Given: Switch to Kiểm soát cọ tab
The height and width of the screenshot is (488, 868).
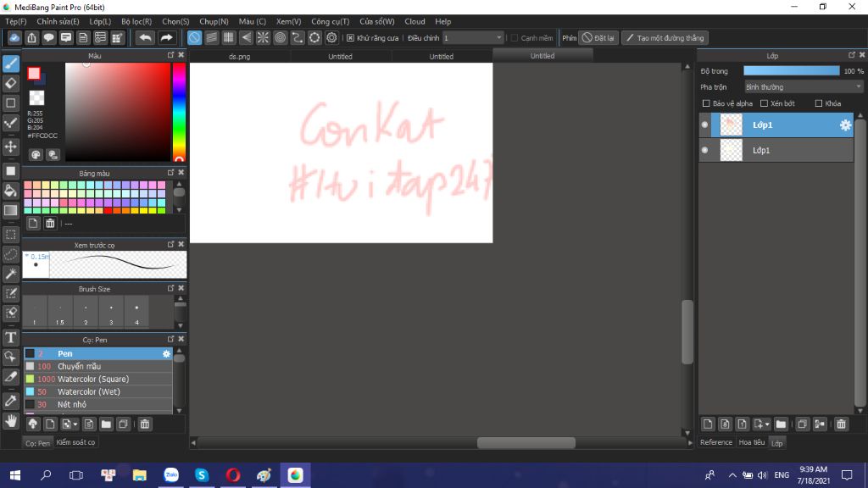Looking at the screenshot, I should click(75, 442).
